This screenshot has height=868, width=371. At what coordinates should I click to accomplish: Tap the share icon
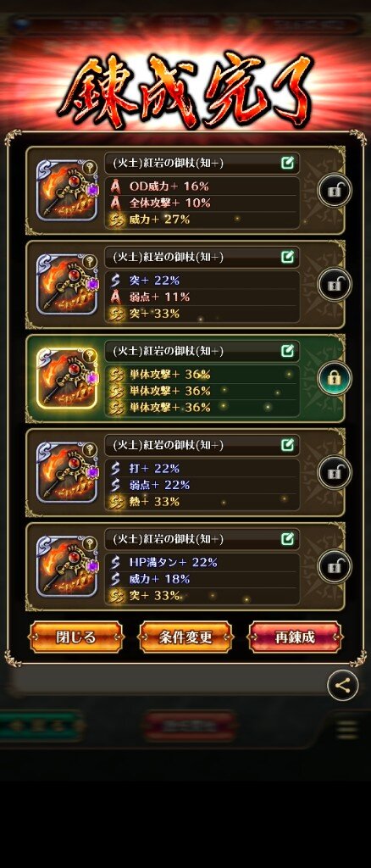(343, 685)
